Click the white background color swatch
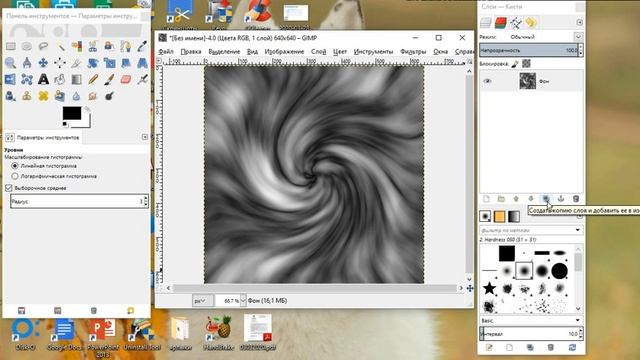640x360 pixels. pyautogui.click(x=87, y=122)
